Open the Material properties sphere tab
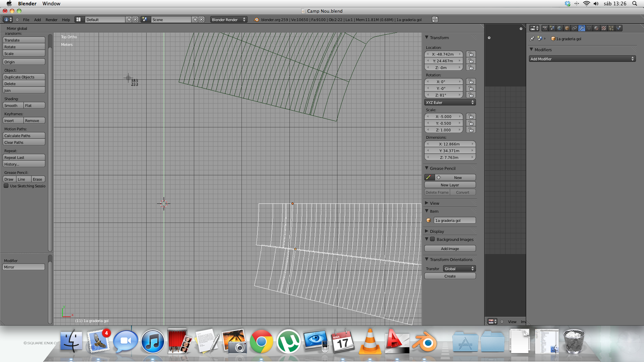 click(x=596, y=28)
